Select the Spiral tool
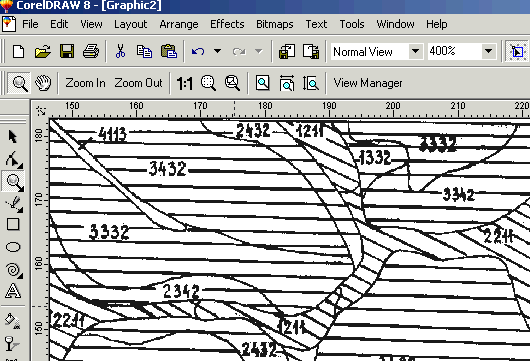 click(14, 270)
